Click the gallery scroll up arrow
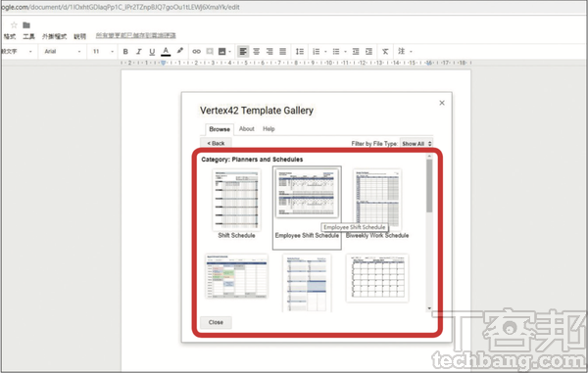 click(429, 157)
